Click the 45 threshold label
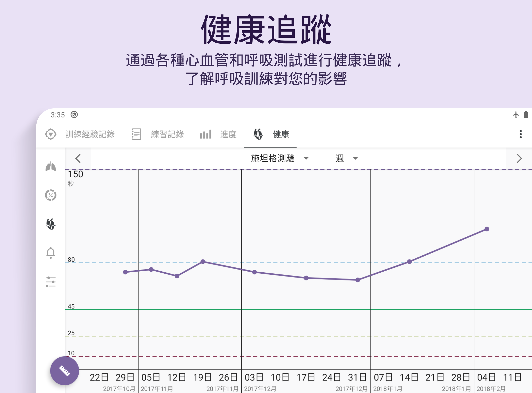The width and height of the screenshot is (532, 393). (x=71, y=306)
